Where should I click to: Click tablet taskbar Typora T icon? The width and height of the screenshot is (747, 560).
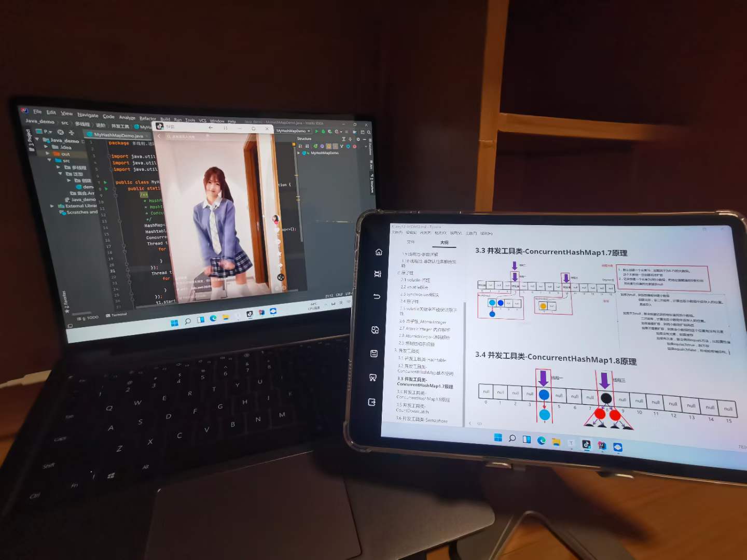pos(571,443)
